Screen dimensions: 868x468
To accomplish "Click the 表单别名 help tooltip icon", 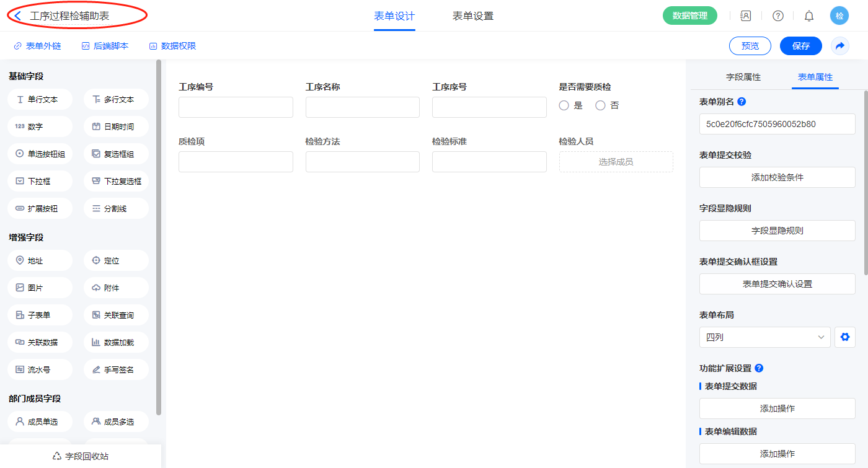I will (x=742, y=102).
